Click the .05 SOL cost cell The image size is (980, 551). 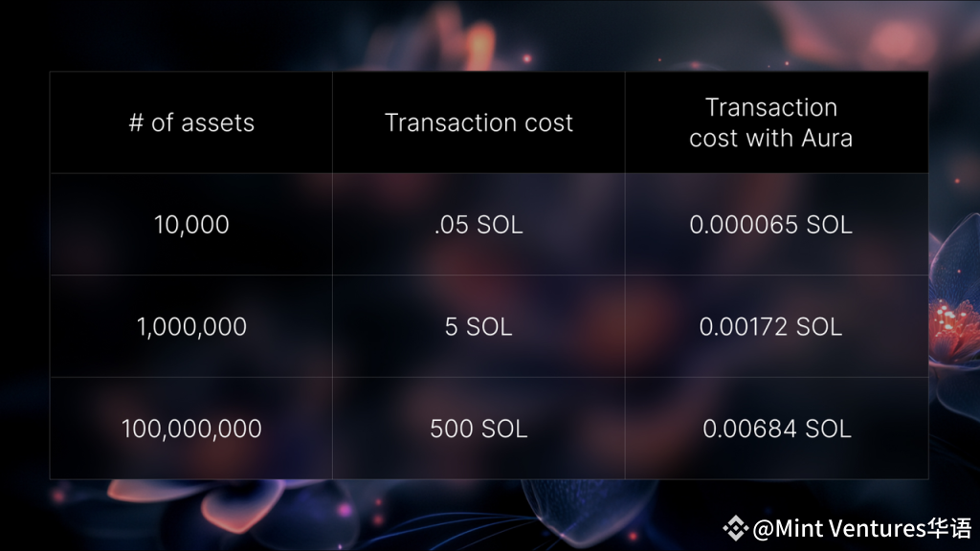pos(479,224)
